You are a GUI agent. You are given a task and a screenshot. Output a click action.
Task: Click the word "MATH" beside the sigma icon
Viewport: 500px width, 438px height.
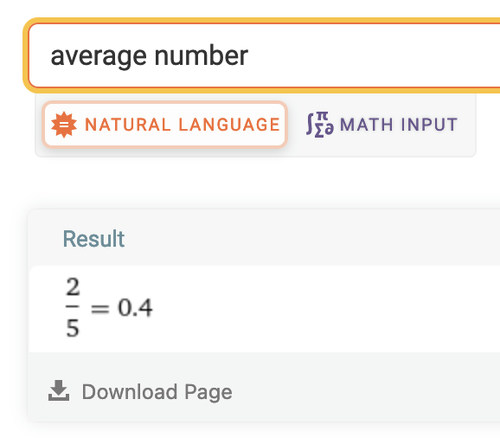[366, 125]
